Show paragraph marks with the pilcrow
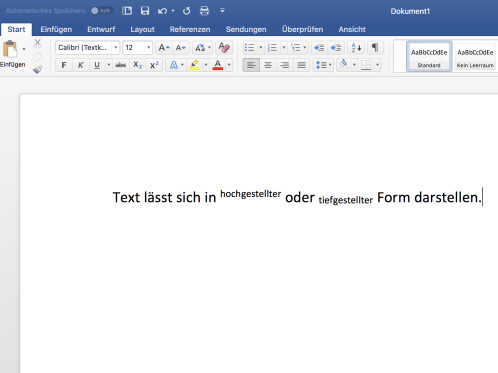 tap(375, 48)
